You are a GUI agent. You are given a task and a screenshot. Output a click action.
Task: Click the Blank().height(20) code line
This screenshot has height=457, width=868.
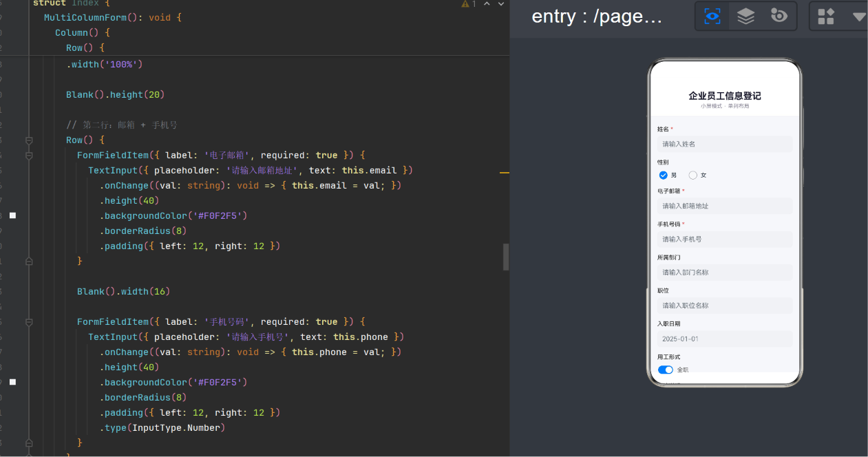click(x=116, y=94)
